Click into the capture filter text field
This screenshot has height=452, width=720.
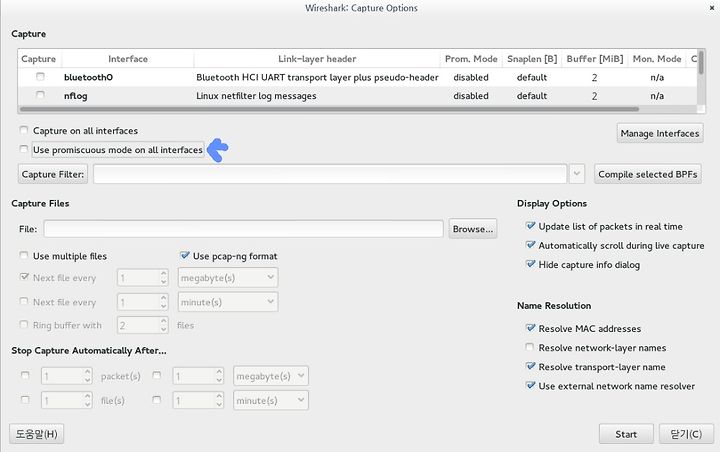coord(330,174)
